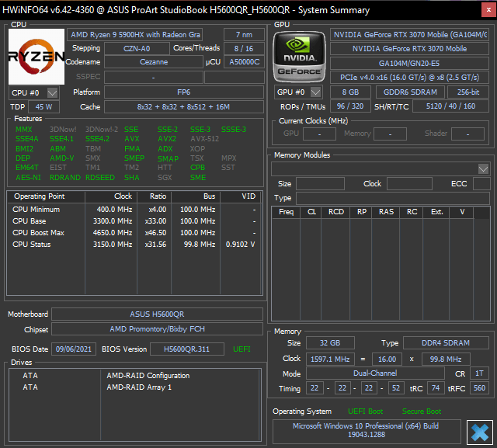Click the 256-bit bus width value
Screen dimensions: 497x448
click(468, 92)
